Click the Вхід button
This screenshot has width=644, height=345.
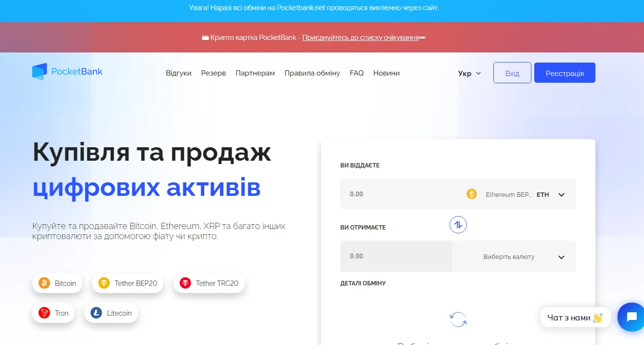click(x=512, y=72)
